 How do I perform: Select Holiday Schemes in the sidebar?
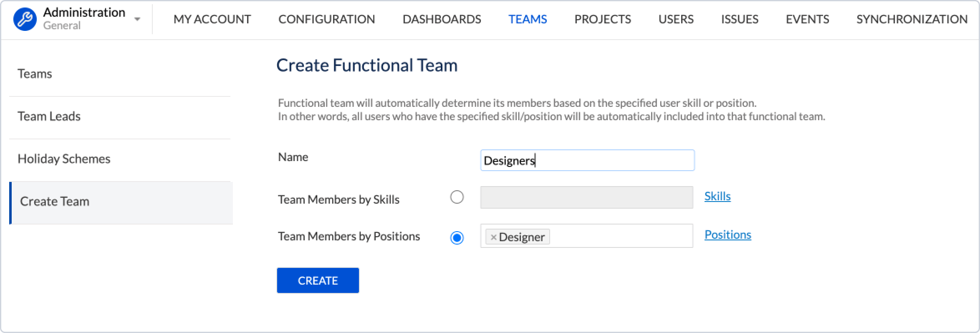[x=64, y=159]
